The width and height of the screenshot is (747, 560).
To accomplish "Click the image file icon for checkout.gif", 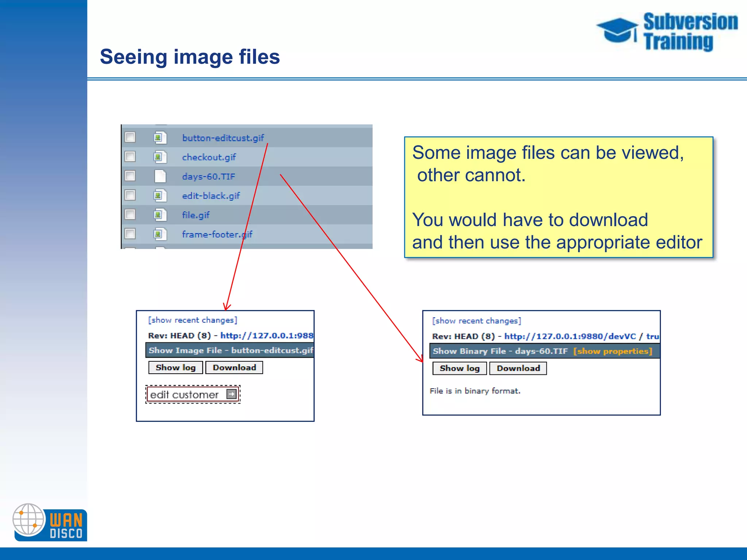I will point(160,157).
